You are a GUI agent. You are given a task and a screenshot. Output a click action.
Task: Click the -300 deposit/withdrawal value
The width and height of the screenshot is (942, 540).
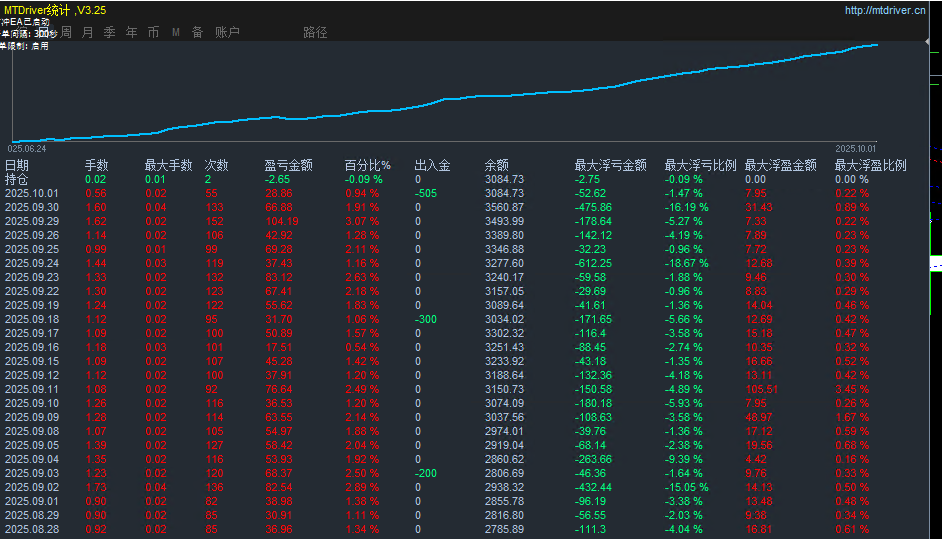click(426, 319)
